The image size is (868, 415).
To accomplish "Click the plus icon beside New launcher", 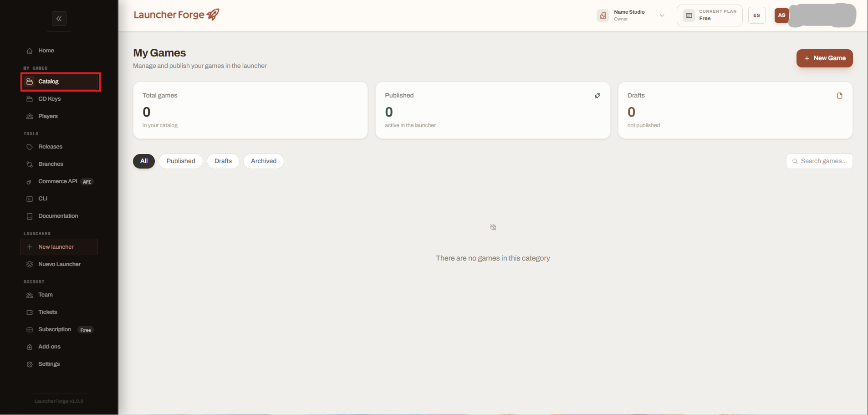I will 30,247.
